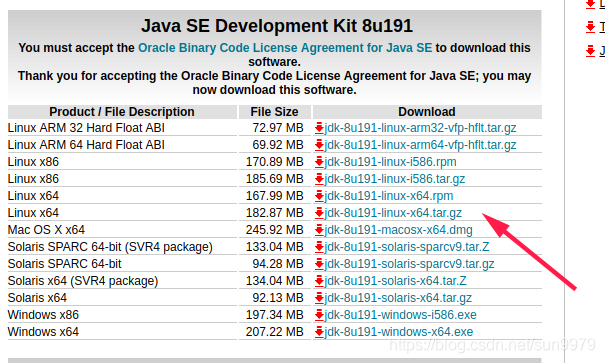Screen dimensions: 605x363
Task: Click download icon beside jdk-8u191-linux-i586.rpm
Action: (319, 162)
